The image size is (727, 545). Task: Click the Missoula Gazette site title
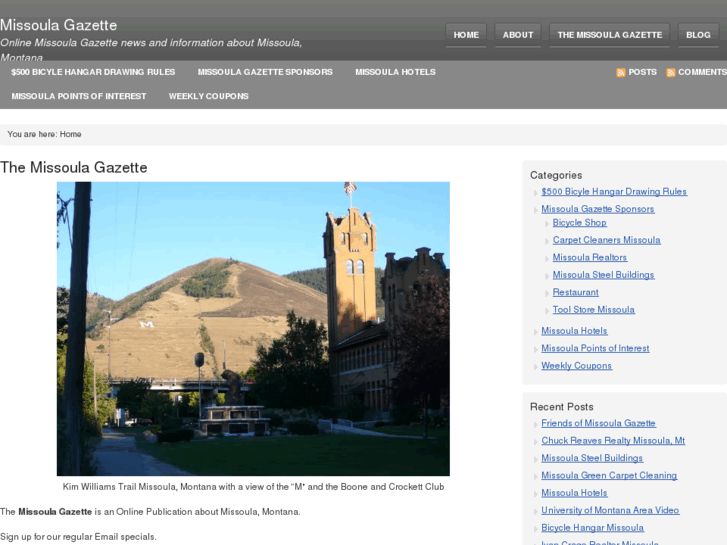point(58,25)
